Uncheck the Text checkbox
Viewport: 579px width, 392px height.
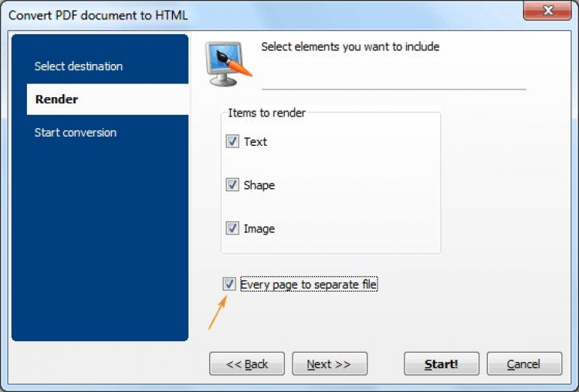(232, 142)
